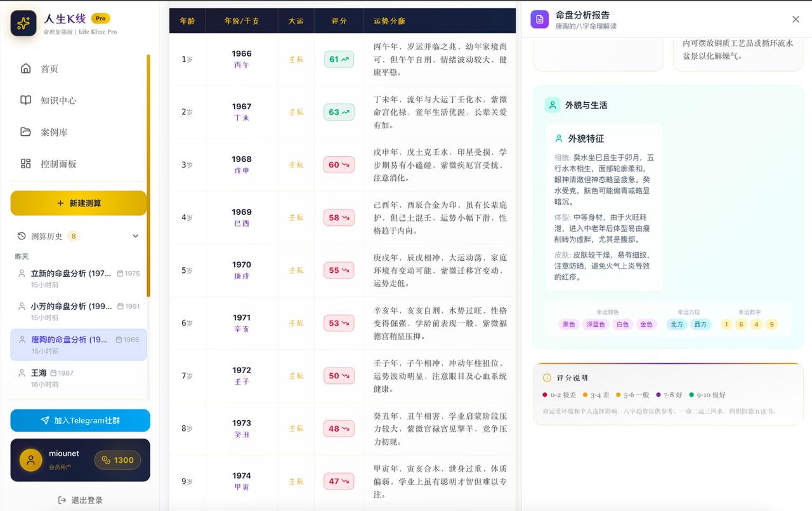Click score badge 58 in 1969 row

339,217
